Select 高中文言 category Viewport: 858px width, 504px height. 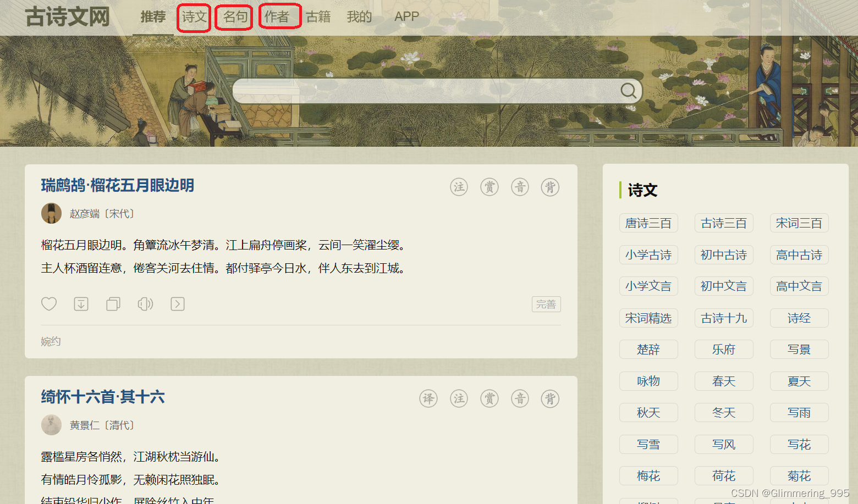coord(799,286)
